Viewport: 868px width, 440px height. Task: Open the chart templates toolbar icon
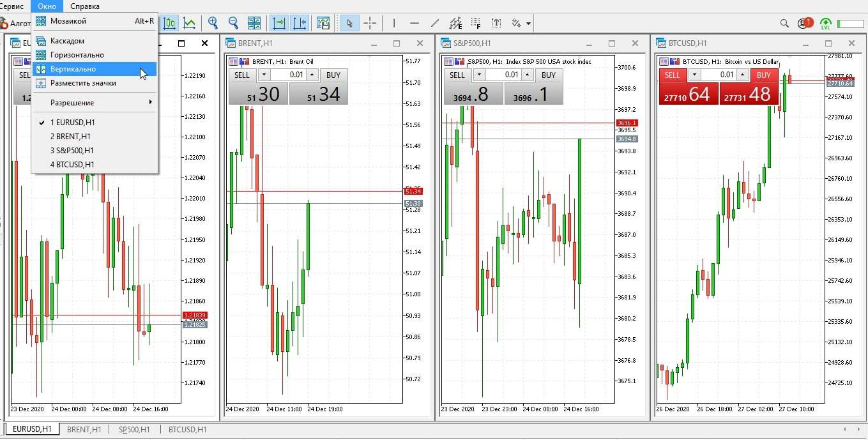[x=323, y=24]
